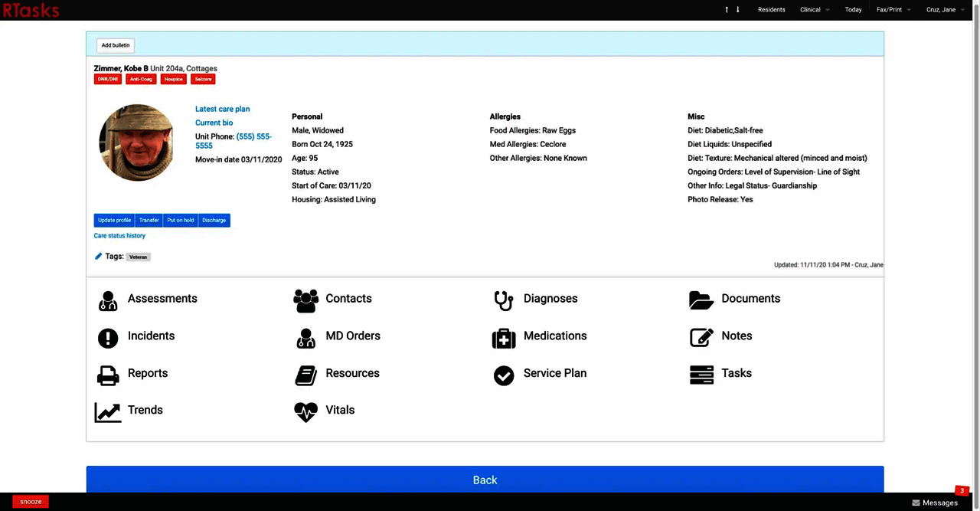Open the Service Plan checkmark icon
This screenshot has height=511, width=980.
[503, 375]
